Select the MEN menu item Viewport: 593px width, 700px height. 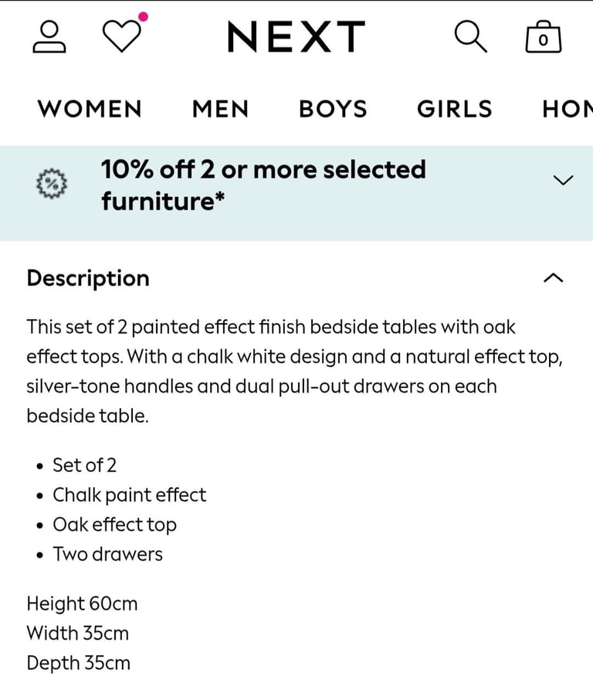point(219,109)
